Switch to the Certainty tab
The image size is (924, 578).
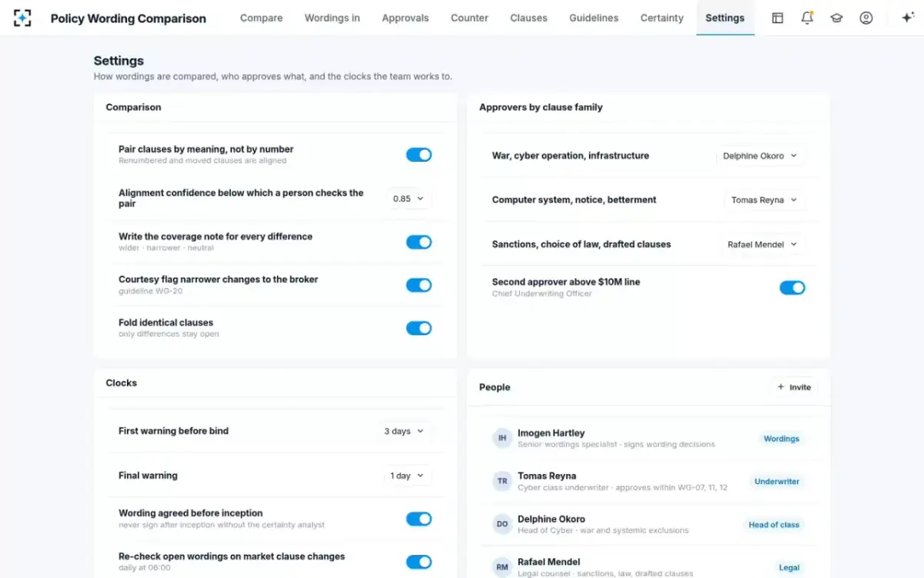pyautogui.click(x=662, y=18)
